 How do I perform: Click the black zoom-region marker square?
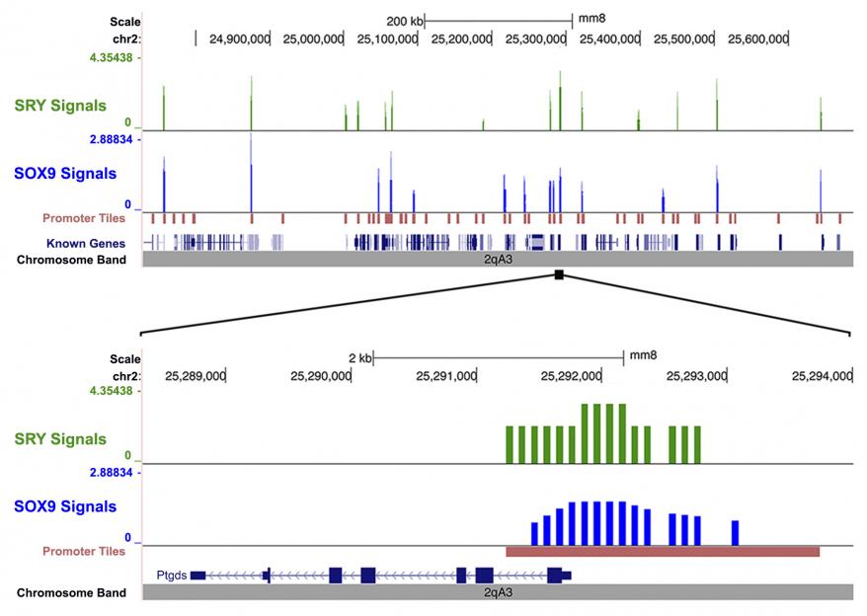click(x=559, y=275)
